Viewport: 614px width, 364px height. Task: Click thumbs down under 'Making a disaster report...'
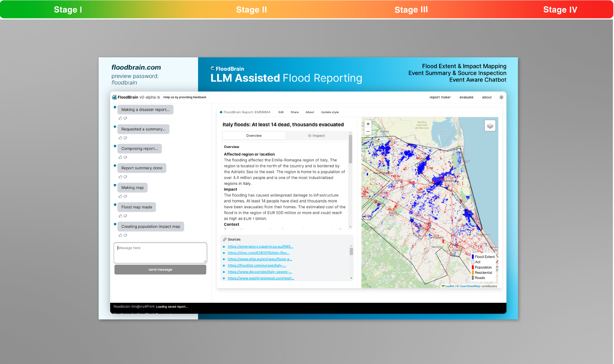tap(125, 118)
